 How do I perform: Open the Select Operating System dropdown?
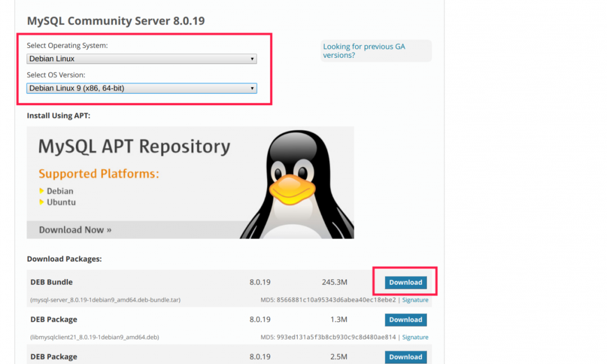pyautogui.click(x=142, y=59)
